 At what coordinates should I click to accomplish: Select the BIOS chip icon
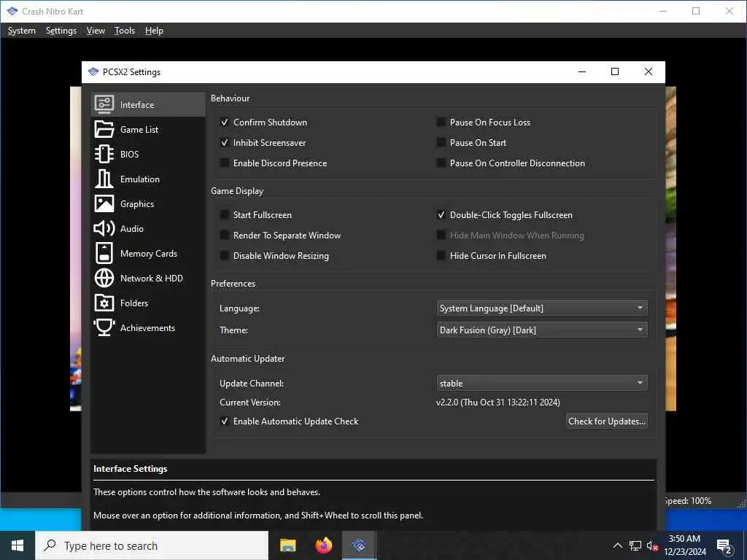[104, 154]
